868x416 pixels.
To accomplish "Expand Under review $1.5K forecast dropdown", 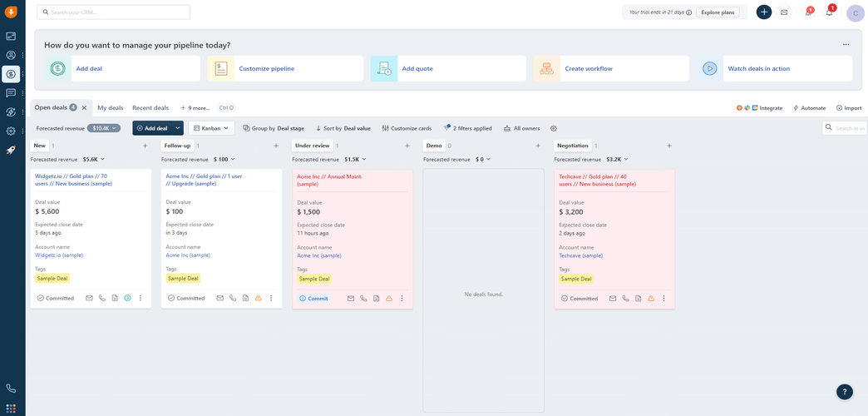I will point(355,159).
